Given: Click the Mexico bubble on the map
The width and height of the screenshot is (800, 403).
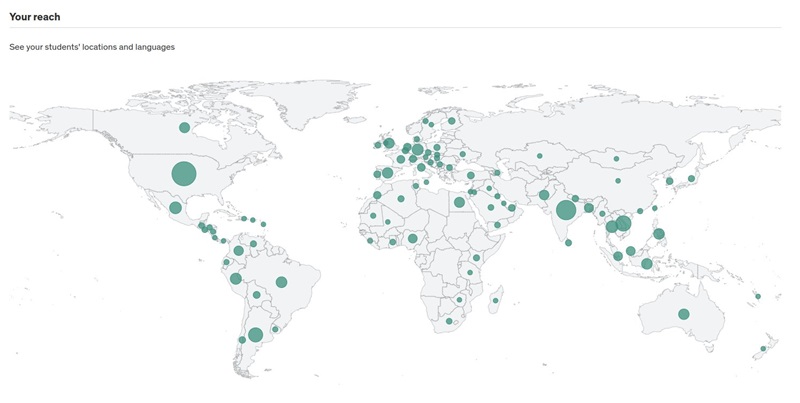Looking at the screenshot, I should click(x=175, y=208).
